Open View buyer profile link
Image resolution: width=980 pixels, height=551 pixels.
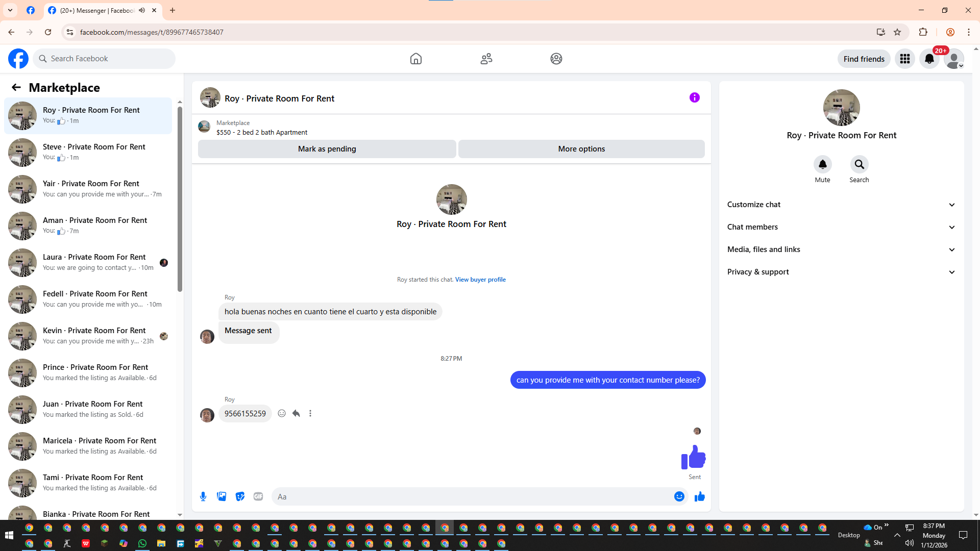coord(480,280)
